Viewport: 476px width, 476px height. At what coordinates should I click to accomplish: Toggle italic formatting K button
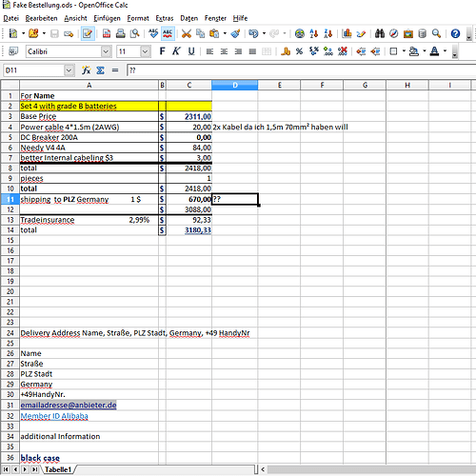click(176, 51)
